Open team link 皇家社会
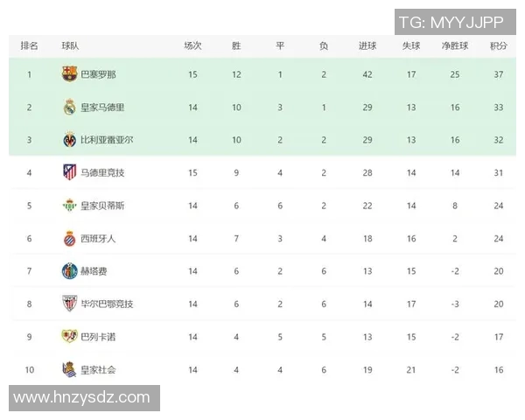The image size is (525, 420). click(98, 369)
